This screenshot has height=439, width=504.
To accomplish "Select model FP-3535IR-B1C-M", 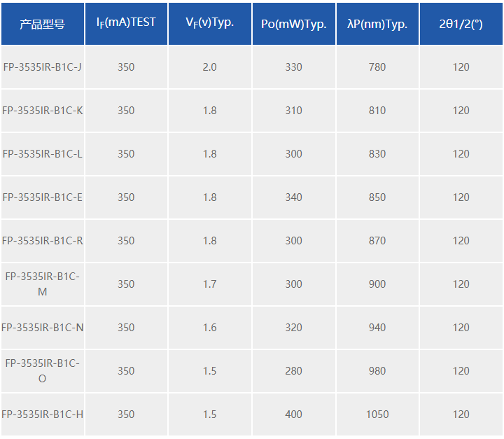I will [43, 284].
